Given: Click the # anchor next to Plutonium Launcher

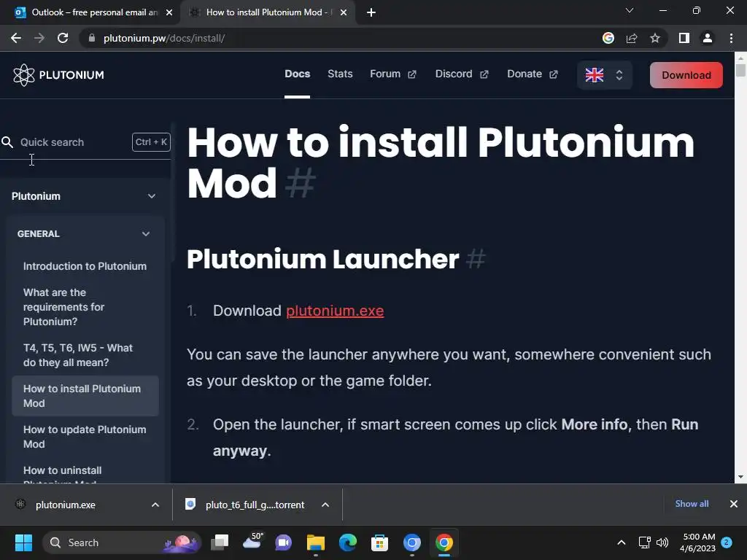Looking at the screenshot, I should coord(476,259).
